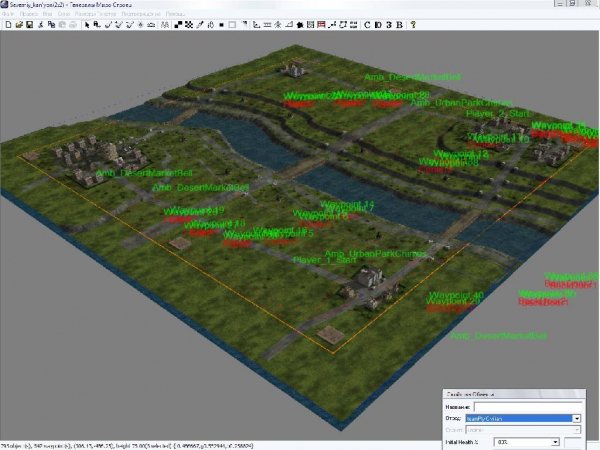The image size is (600, 450).
Task: Select the Player_2_Start waypoint label
Action: click(x=499, y=113)
